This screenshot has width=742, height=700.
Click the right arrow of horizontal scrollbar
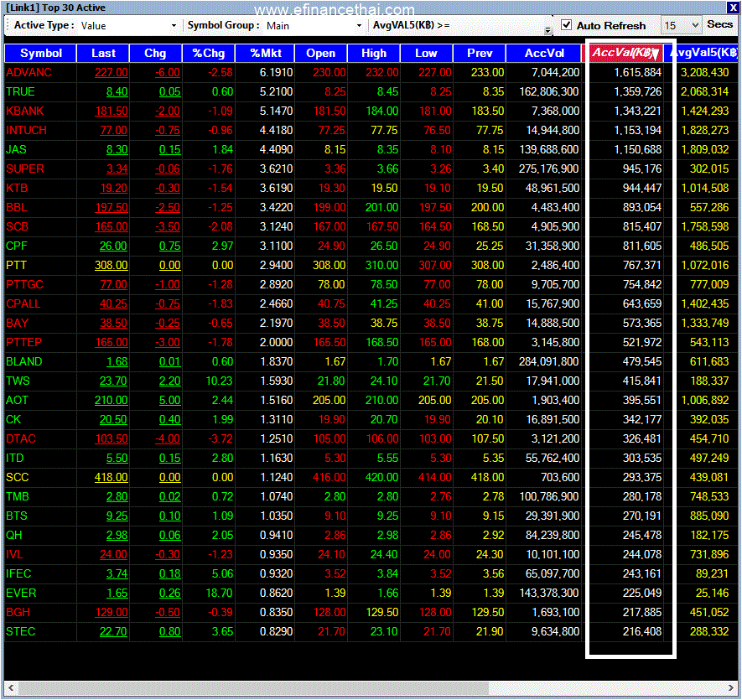(x=731, y=687)
